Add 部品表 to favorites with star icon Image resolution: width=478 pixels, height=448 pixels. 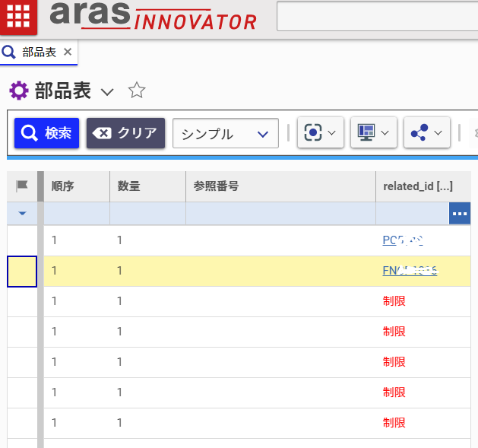pos(136,91)
